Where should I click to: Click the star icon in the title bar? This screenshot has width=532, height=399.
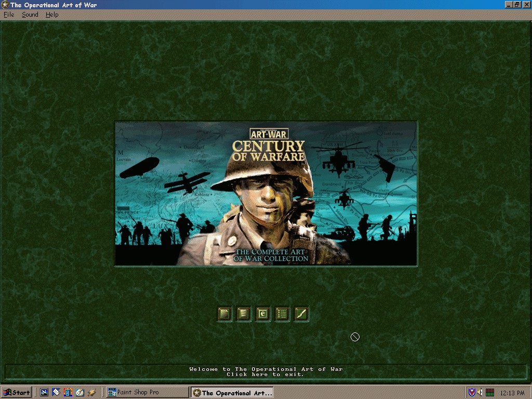coord(5,5)
